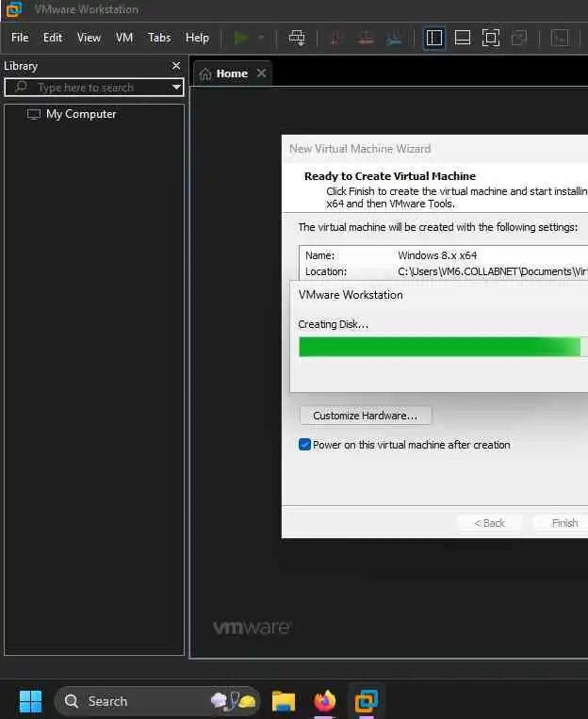Viewport: 588px width, 719px height.
Task: Expand the library search dropdown arrow
Action: point(176,87)
